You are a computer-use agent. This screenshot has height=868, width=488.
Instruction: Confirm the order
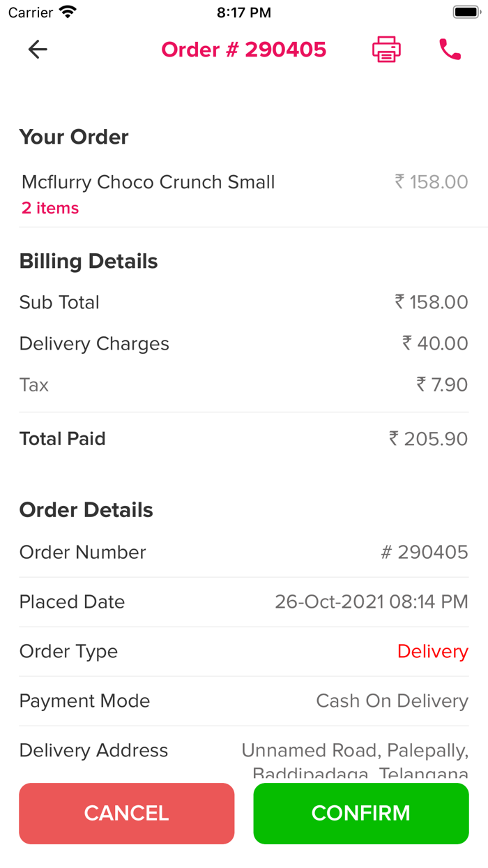[x=360, y=813]
